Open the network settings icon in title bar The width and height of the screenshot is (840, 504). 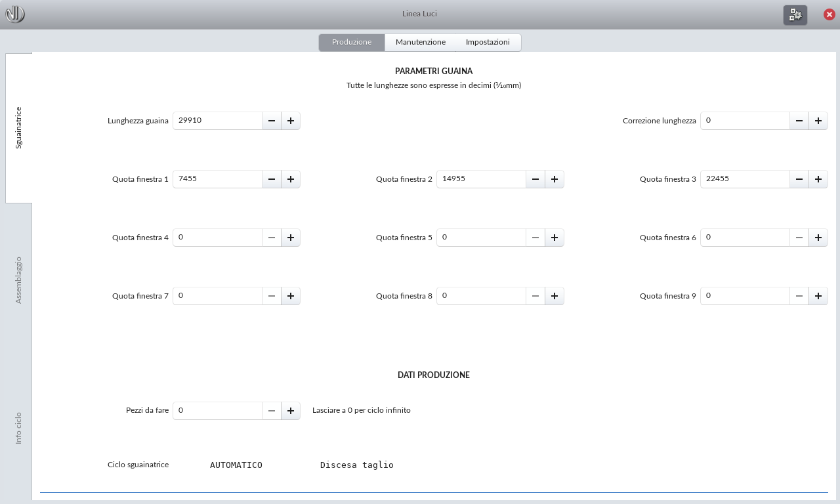click(x=795, y=14)
